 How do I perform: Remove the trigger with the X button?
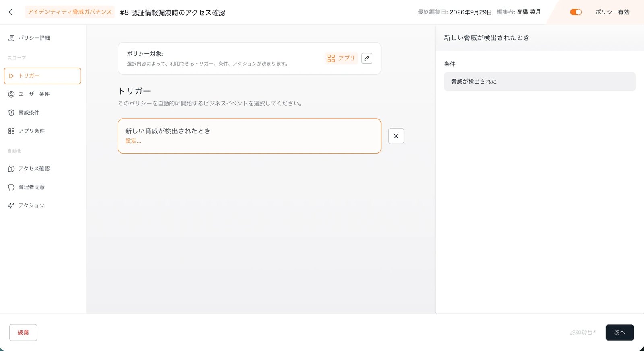[396, 136]
